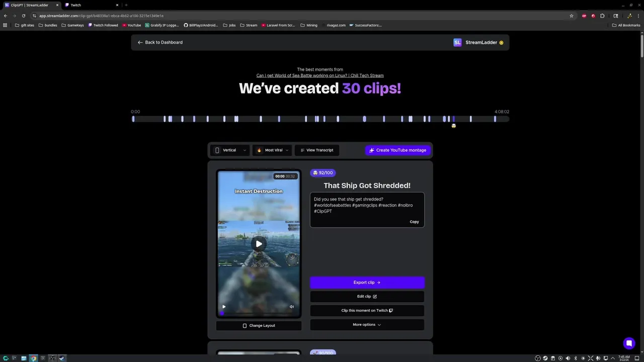Open All Bookmarks folder
The height and width of the screenshot is (362, 644).
(x=626, y=25)
